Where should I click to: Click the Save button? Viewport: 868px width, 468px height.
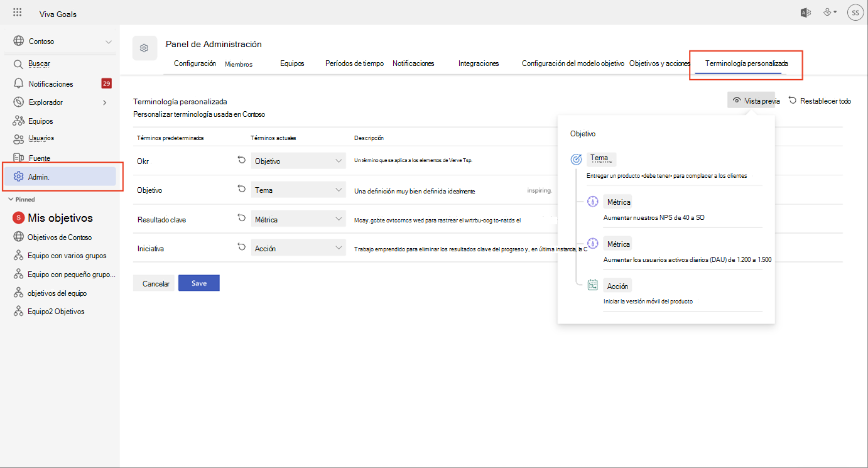199,283
